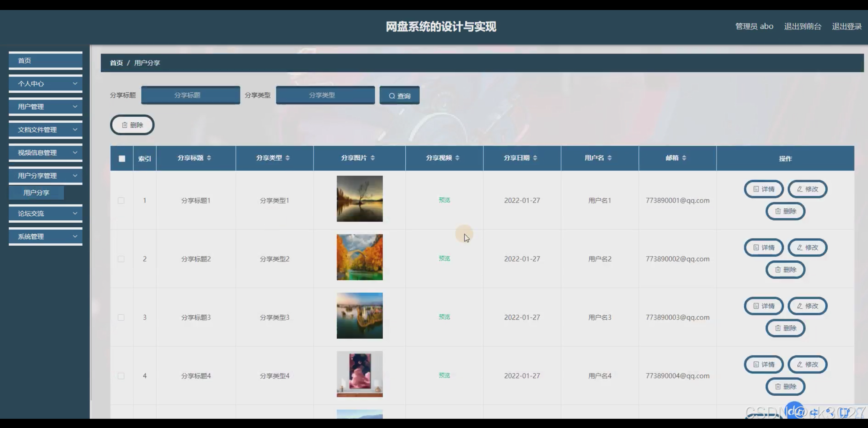Image resolution: width=868 pixels, height=428 pixels.
Task: Click the 查询 search magnifier button
Action: coord(399,95)
